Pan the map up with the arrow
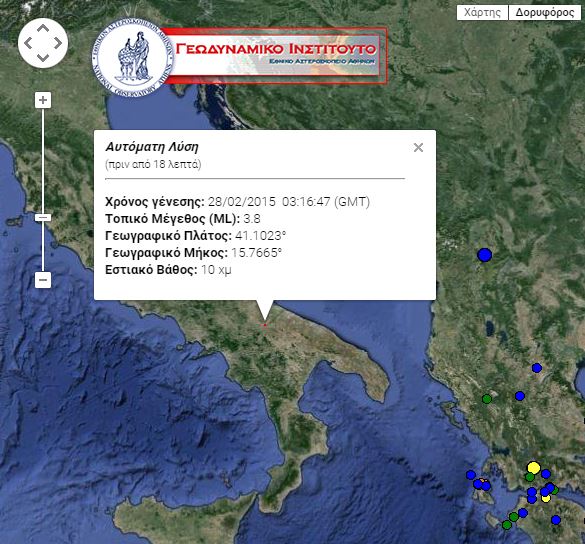585x544 pixels. 43,29
